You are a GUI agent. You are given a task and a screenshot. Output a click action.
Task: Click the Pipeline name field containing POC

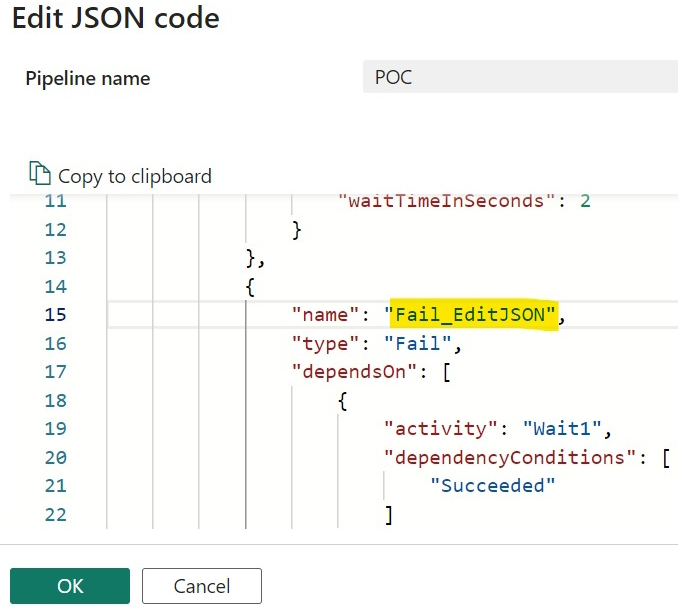[520, 77]
